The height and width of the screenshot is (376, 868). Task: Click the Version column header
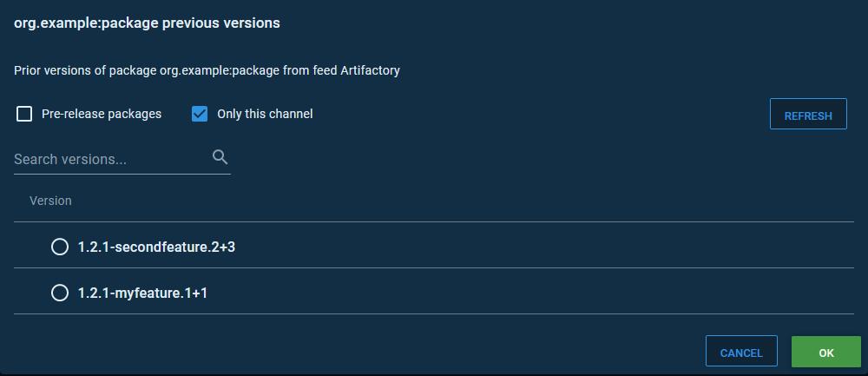click(50, 201)
